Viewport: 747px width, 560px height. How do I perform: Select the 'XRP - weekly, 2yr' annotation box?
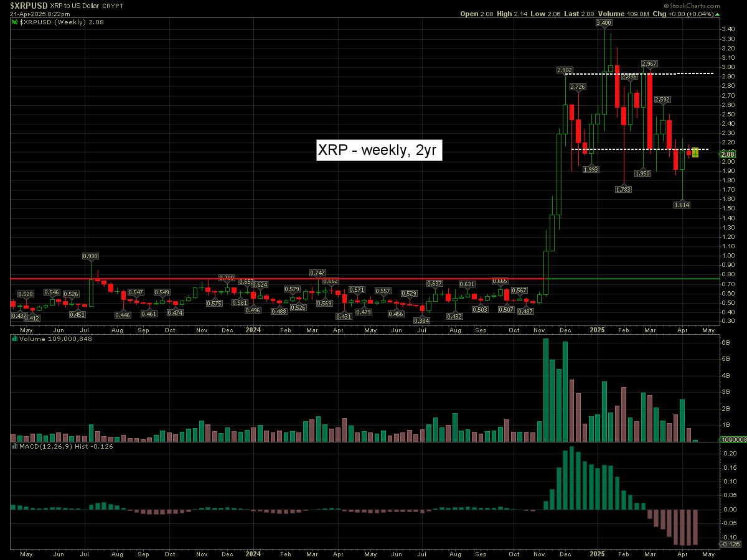click(379, 151)
